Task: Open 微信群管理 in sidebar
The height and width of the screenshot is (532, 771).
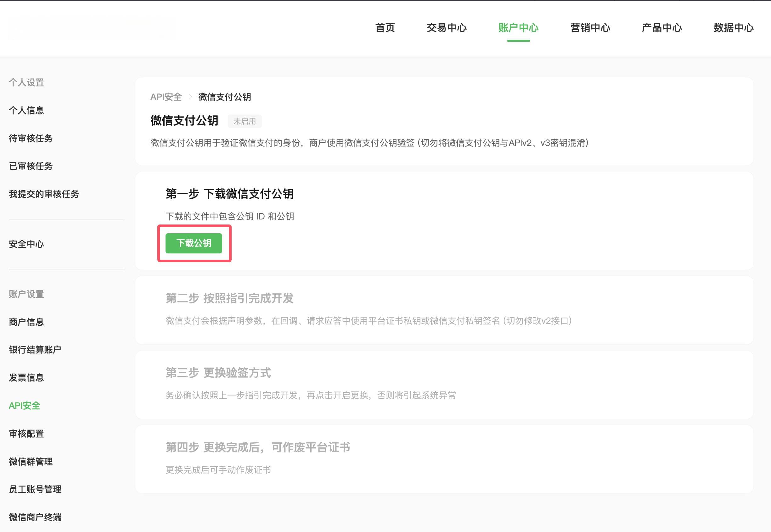Action: pos(31,462)
